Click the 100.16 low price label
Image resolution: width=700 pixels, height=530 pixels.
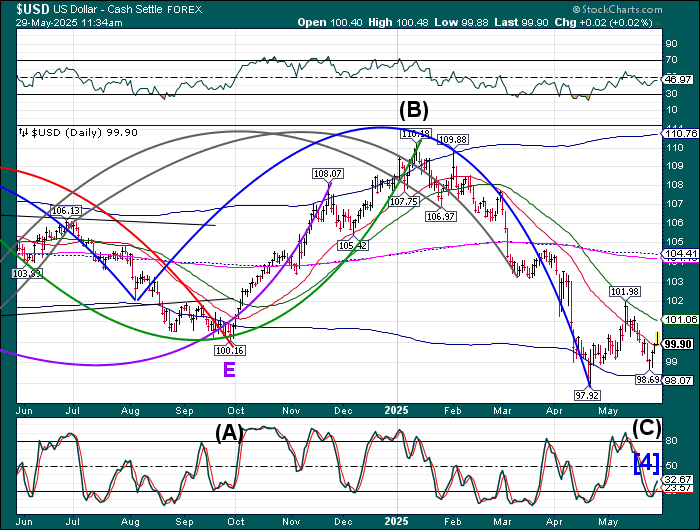point(229,350)
